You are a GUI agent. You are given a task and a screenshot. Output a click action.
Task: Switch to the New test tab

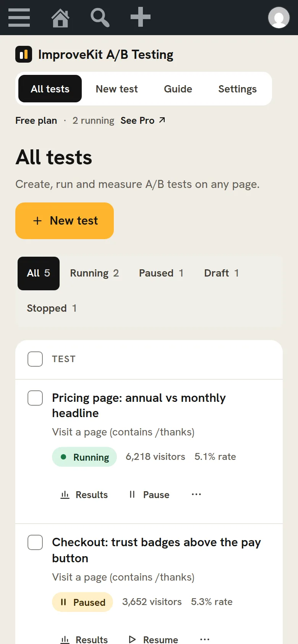(x=117, y=89)
